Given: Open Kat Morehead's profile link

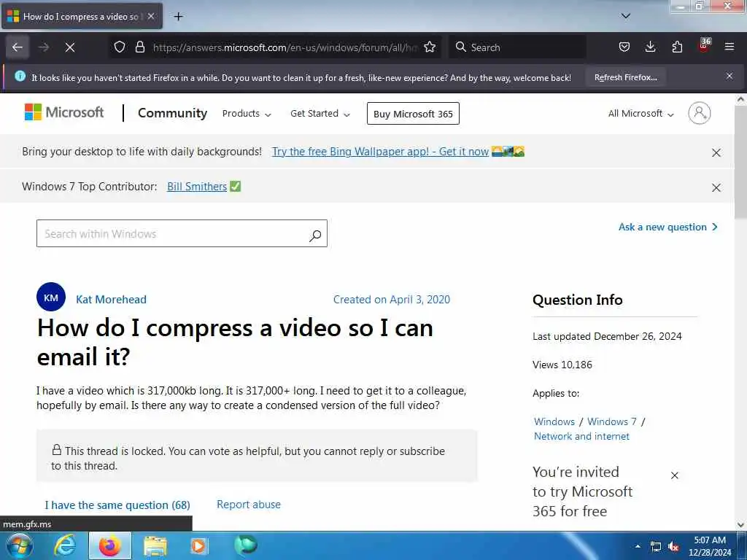Looking at the screenshot, I should point(111,300).
